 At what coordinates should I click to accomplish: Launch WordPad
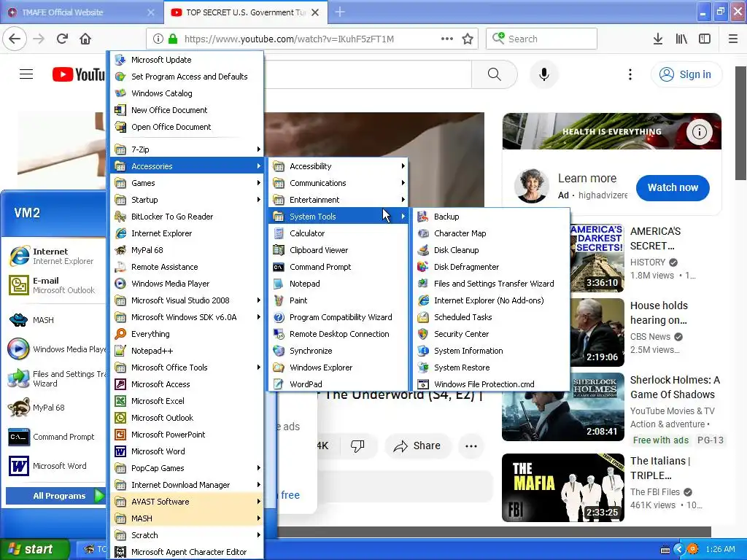tap(338, 384)
